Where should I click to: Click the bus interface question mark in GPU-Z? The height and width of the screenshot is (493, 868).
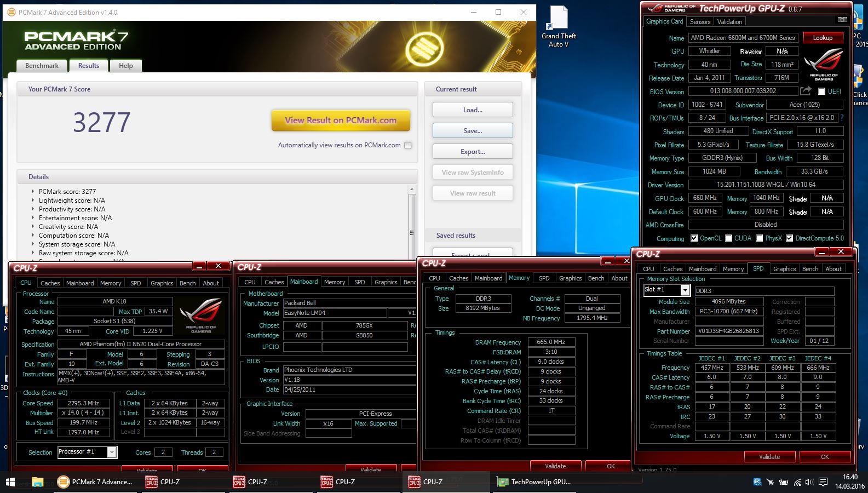842,118
